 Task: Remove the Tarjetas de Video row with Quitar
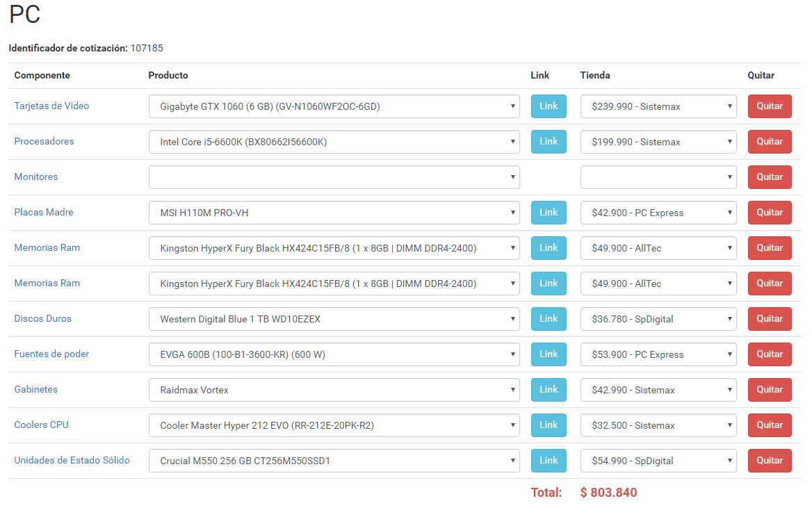pyautogui.click(x=770, y=106)
